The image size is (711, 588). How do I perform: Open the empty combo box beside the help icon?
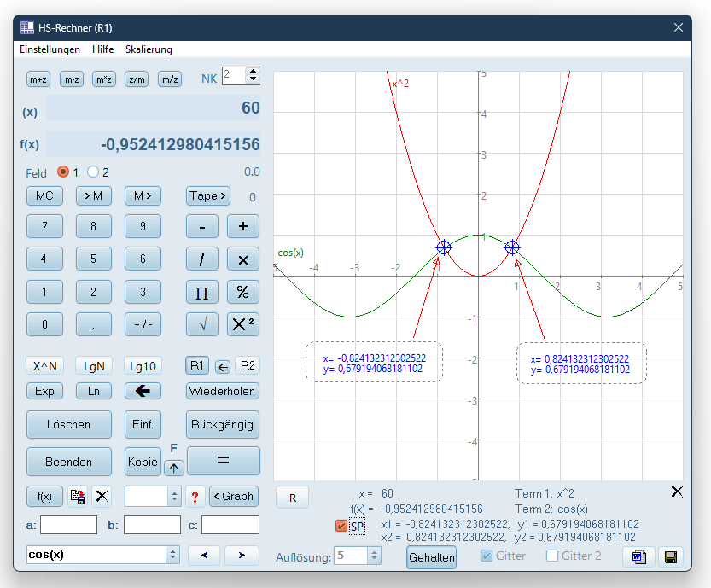pyautogui.click(x=174, y=497)
